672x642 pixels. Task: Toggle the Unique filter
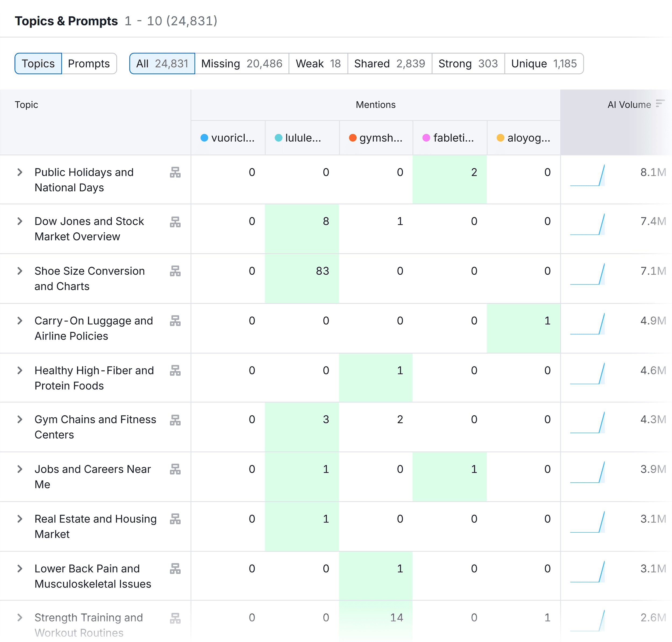pyautogui.click(x=544, y=63)
